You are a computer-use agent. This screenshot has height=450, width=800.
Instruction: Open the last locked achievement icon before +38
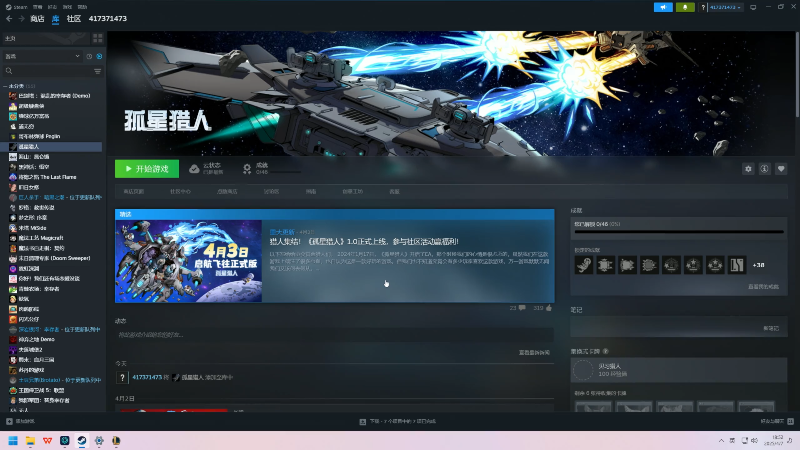737,265
